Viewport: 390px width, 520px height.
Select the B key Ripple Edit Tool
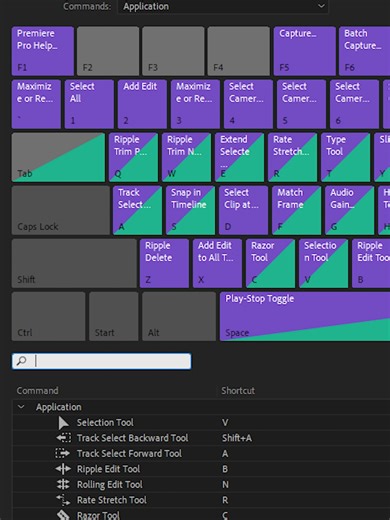pos(371,263)
